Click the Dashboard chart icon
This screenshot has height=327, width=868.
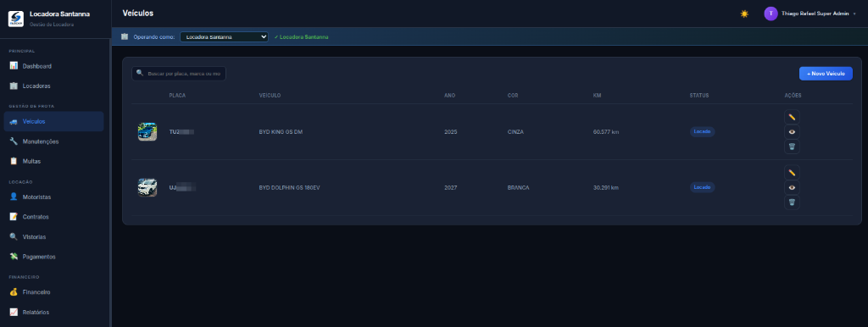[x=14, y=66]
